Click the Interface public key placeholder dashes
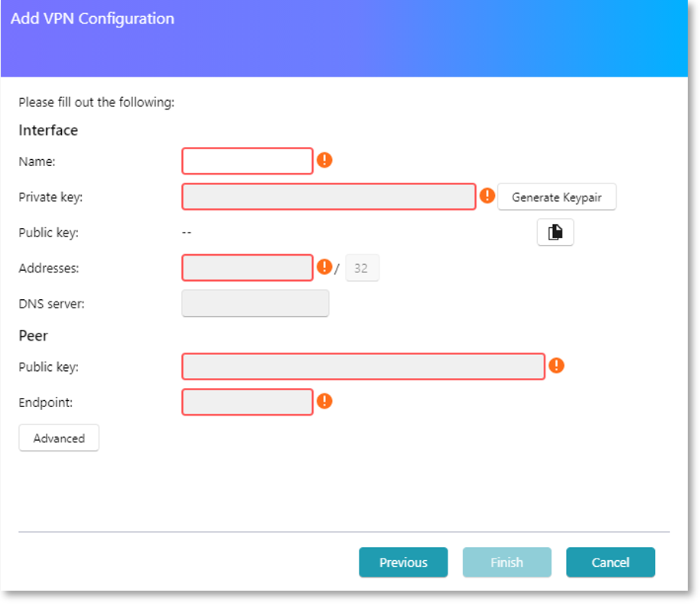The image size is (700, 606). 187,233
